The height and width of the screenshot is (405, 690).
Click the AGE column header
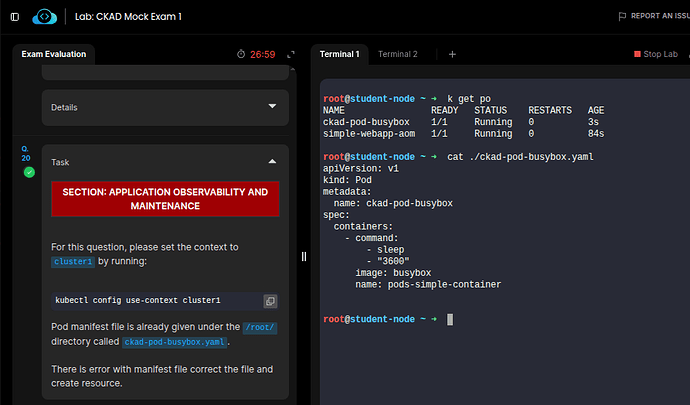point(596,110)
